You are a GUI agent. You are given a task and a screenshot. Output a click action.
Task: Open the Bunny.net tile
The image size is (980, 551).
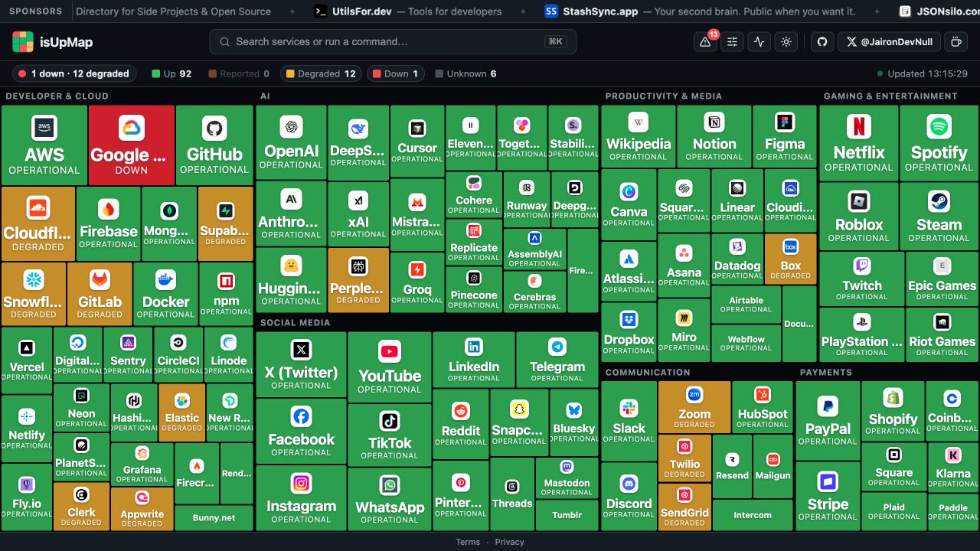(x=214, y=518)
